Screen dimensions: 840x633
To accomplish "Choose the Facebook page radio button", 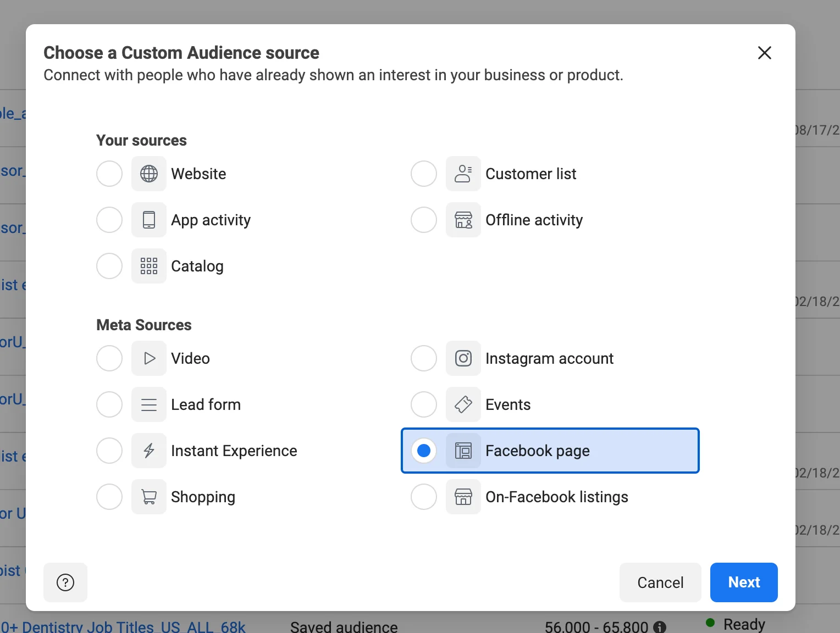I will (x=424, y=451).
